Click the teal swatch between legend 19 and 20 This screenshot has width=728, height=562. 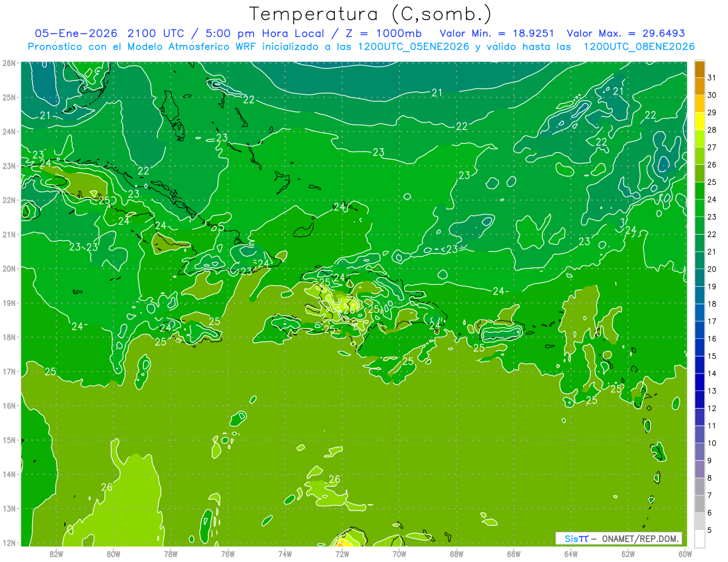699,278
